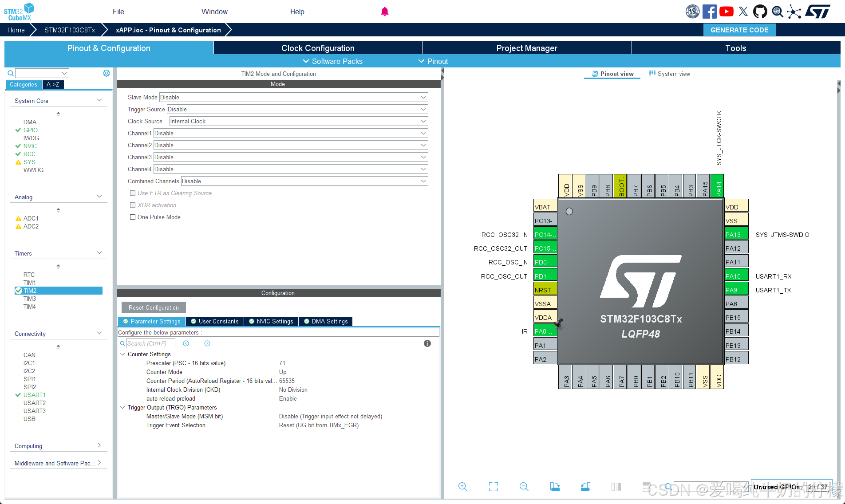Image resolution: width=845 pixels, height=504 pixels.
Task: Click the search magnifier in the left panel
Action: [x=11, y=73]
